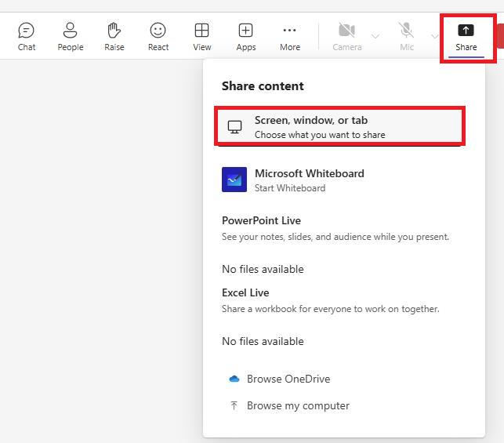Show the People participants list
The image size is (504, 443).
71,37
